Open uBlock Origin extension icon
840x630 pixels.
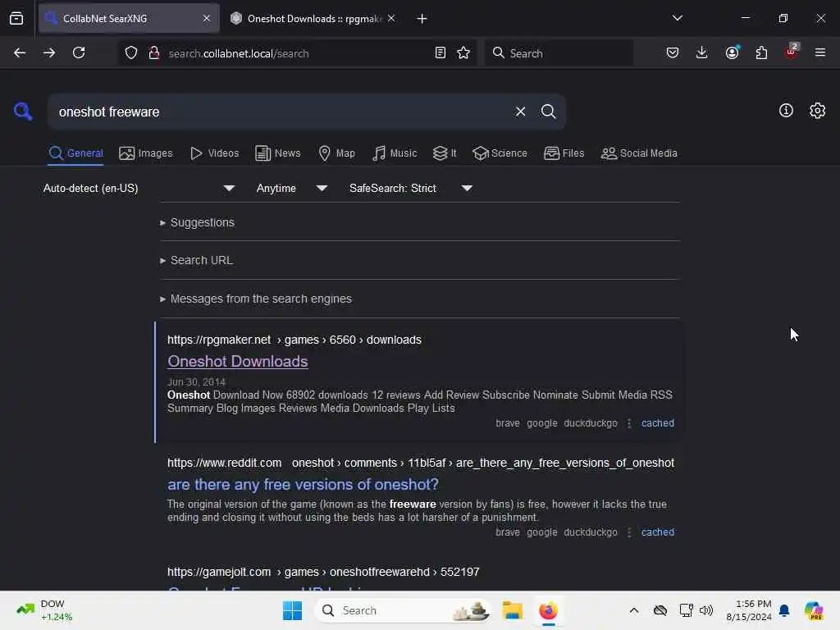click(x=792, y=52)
